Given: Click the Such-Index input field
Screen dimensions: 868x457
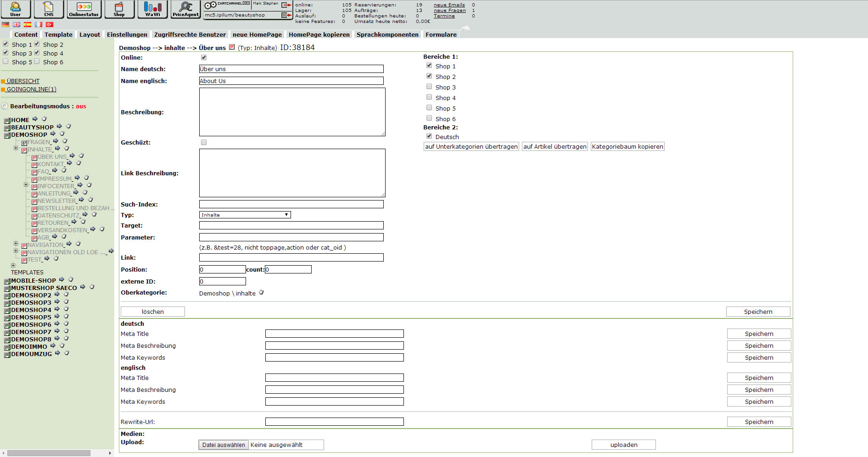Looking at the screenshot, I should [291, 204].
